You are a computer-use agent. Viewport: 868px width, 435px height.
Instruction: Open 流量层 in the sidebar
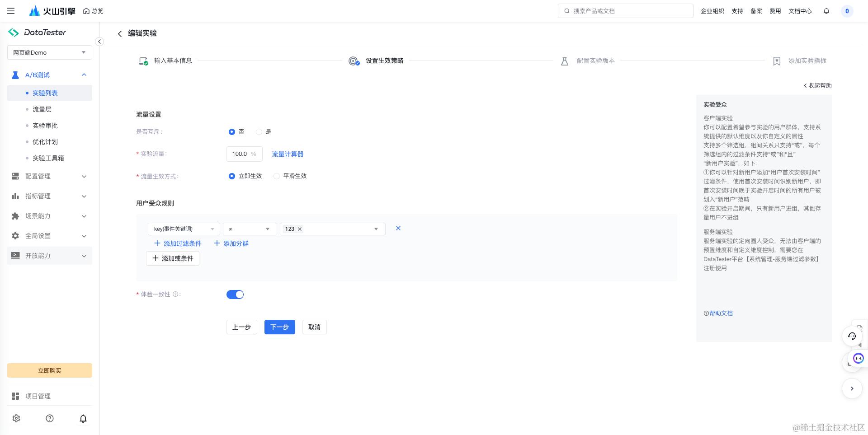click(42, 109)
